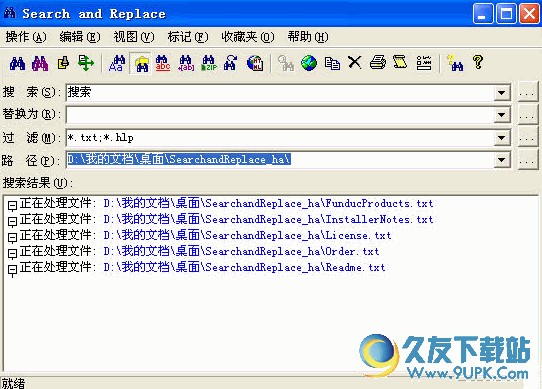Toggle search subfolders folder-binoculars icon
The image size is (542, 389).
click(x=140, y=63)
